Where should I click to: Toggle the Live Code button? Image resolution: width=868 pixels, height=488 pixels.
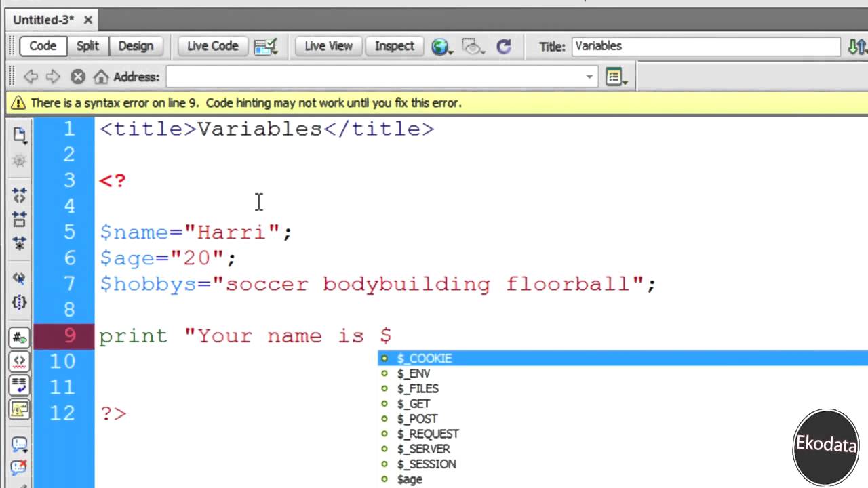[212, 46]
